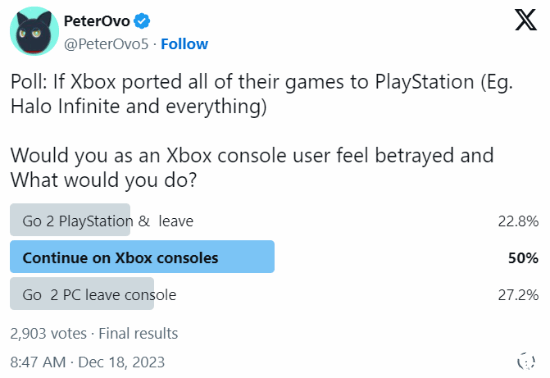Click the bold 50% poll result
550x378 pixels.
[x=523, y=258]
